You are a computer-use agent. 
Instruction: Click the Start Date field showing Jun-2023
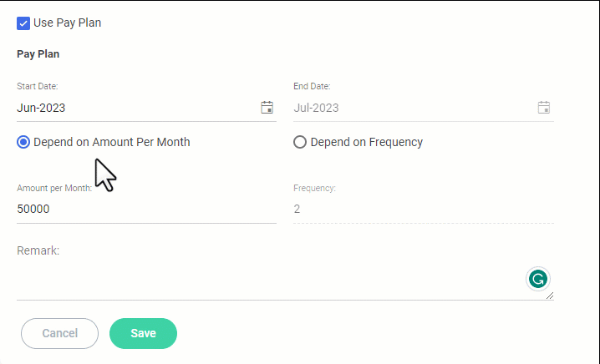[x=134, y=108]
